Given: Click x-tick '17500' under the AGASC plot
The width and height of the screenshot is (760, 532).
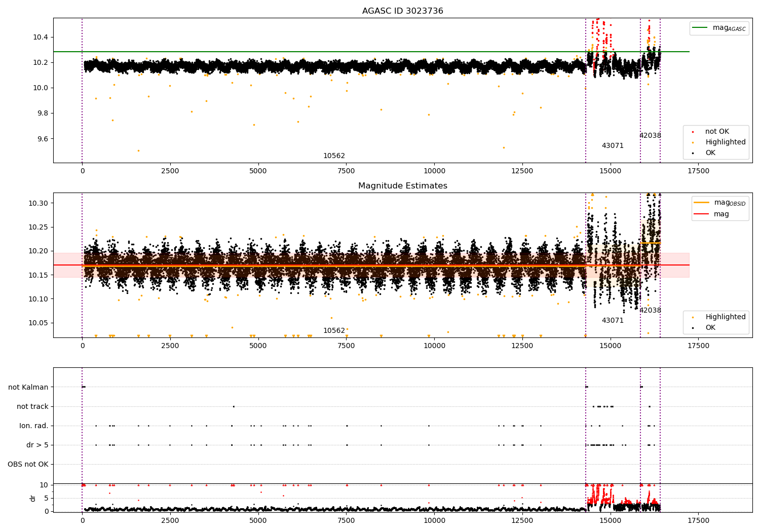Looking at the screenshot, I should [698, 171].
